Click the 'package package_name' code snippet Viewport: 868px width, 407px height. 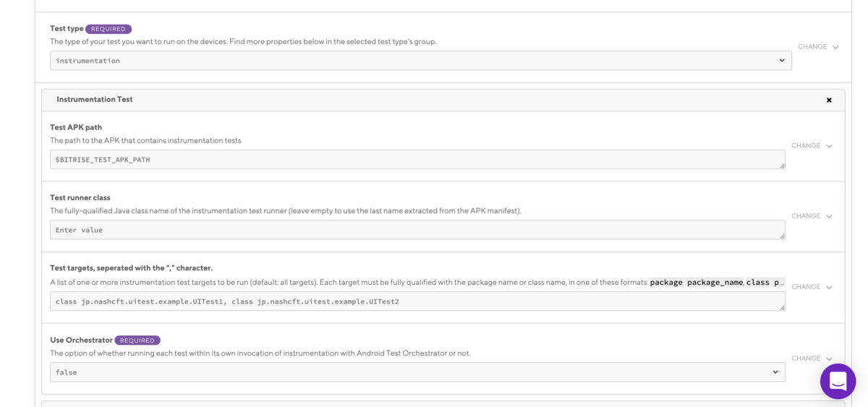697,282
